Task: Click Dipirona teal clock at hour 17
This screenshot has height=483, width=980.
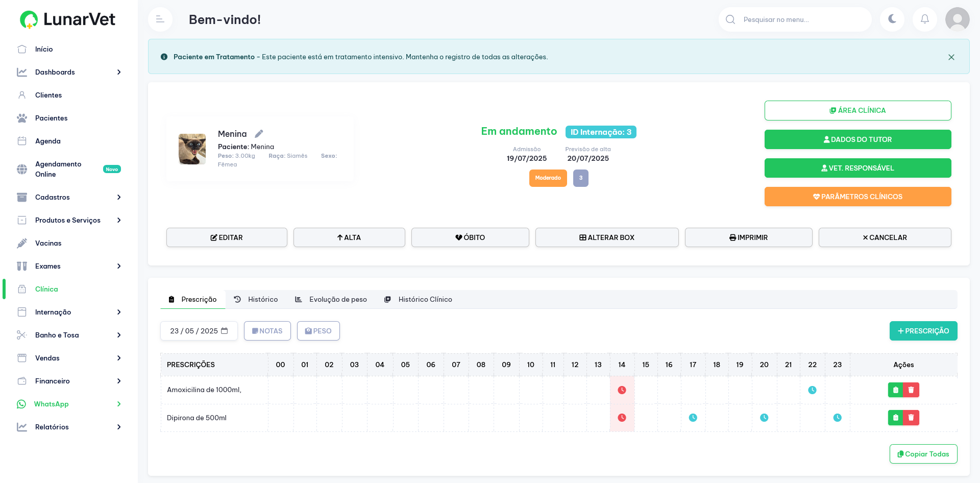Action: [x=693, y=418]
